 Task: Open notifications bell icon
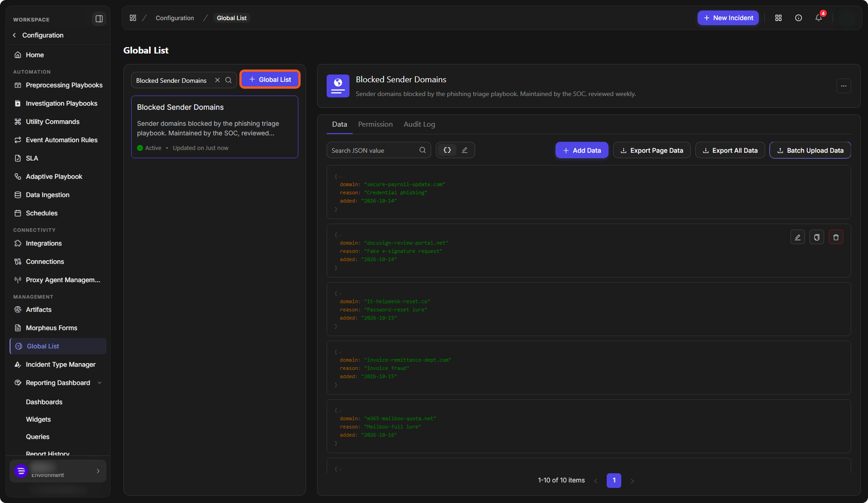819,18
